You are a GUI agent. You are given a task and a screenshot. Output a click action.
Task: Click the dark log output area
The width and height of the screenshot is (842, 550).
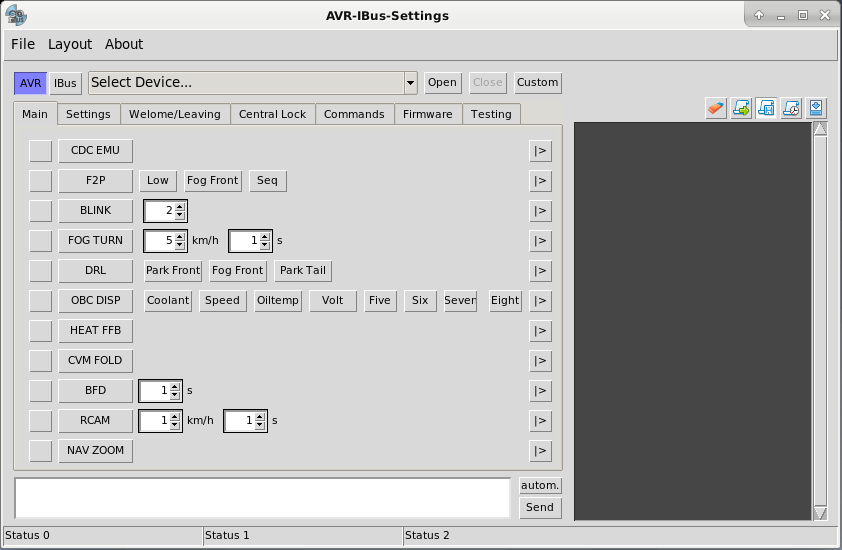(693, 321)
